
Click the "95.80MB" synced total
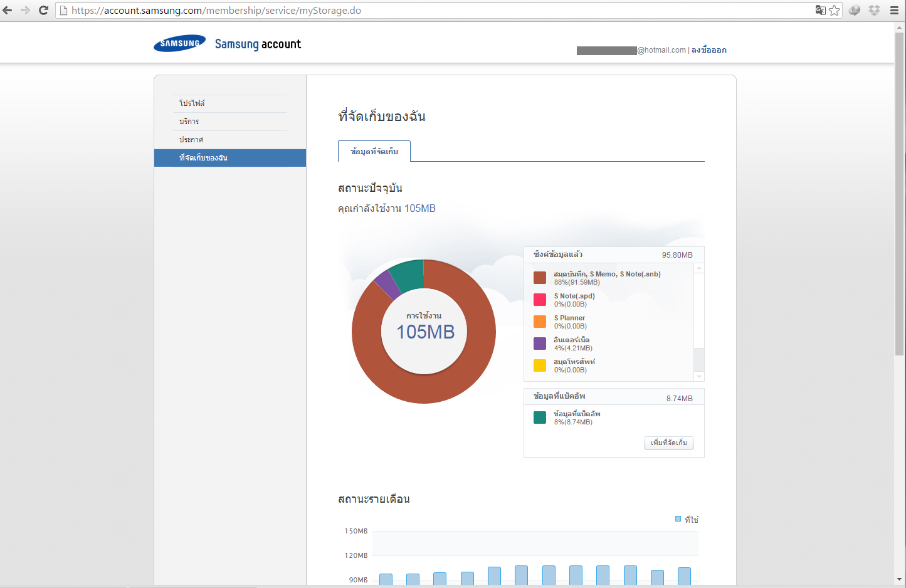pyautogui.click(x=677, y=255)
